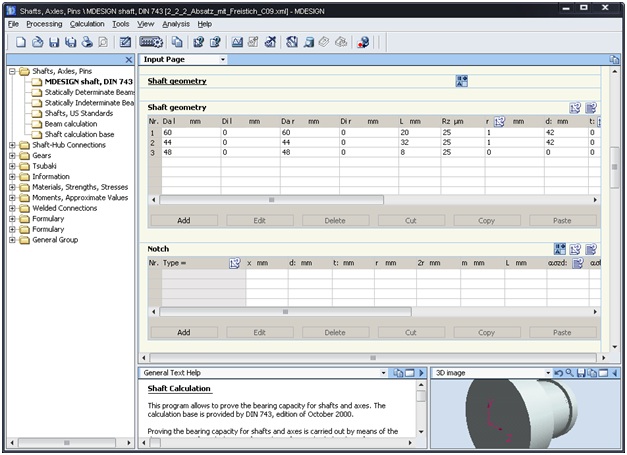The image size is (627, 455).
Task: Click Add button under Notch table
Action: tap(183, 332)
